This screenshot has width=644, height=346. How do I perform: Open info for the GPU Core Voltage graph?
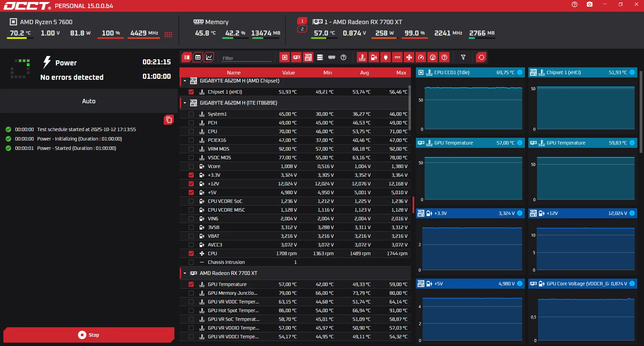(632, 284)
